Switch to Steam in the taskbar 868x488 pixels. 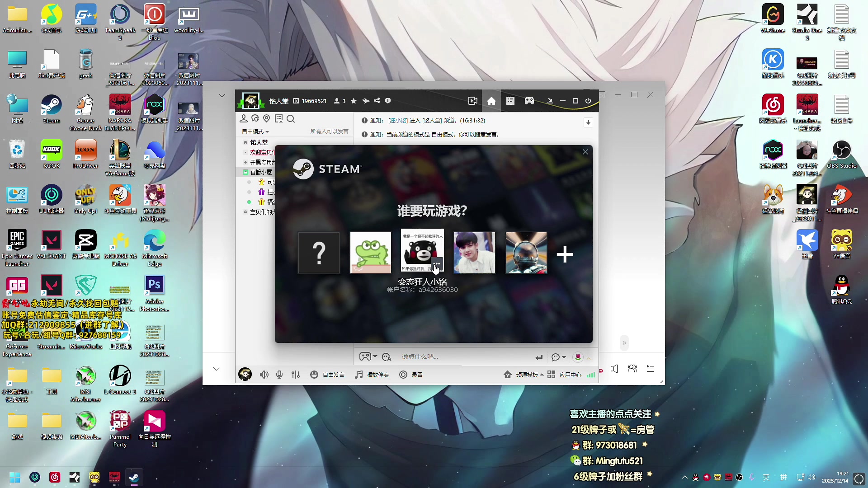[x=134, y=477]
